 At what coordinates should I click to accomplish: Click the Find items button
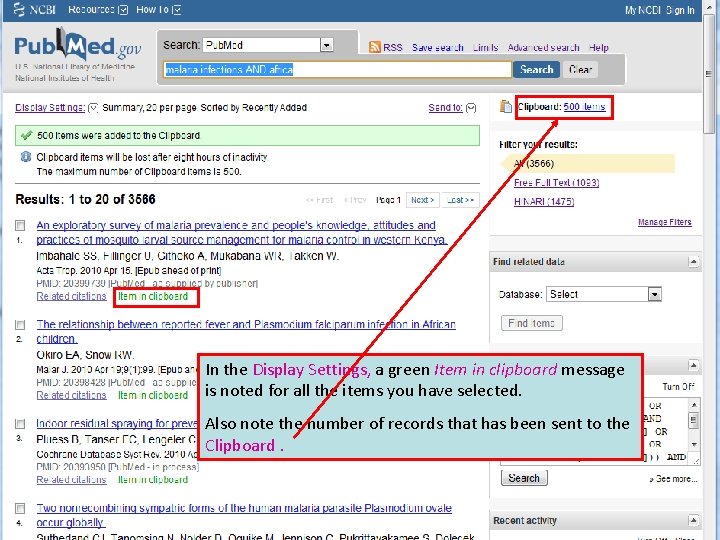pyautogui.click(x=532, y=323)
